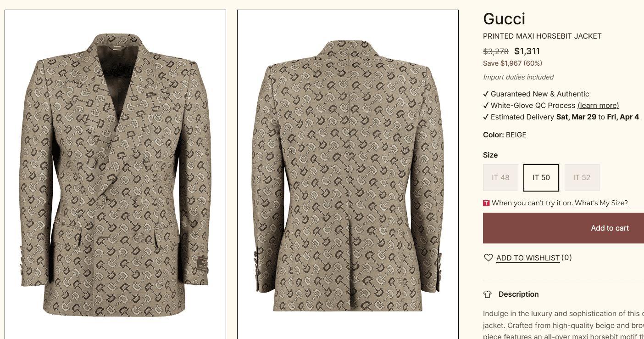Screen dimensions: 644x339
Task: Open the front view jacket image
Action: (x=115, y=175)
